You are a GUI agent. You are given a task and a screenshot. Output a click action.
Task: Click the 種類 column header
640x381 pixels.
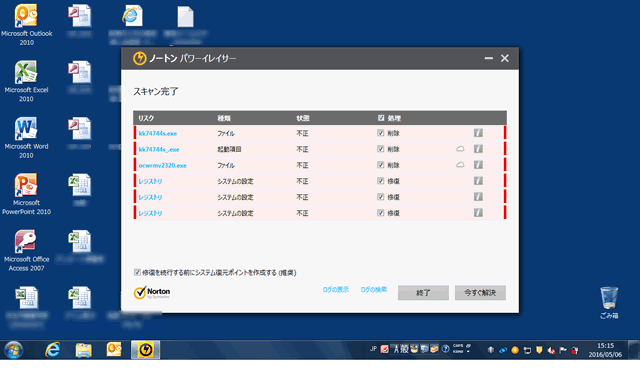224,118
